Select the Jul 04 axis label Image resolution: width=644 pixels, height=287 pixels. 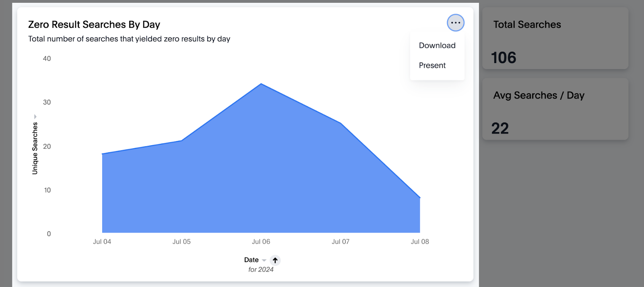[102, 242]
